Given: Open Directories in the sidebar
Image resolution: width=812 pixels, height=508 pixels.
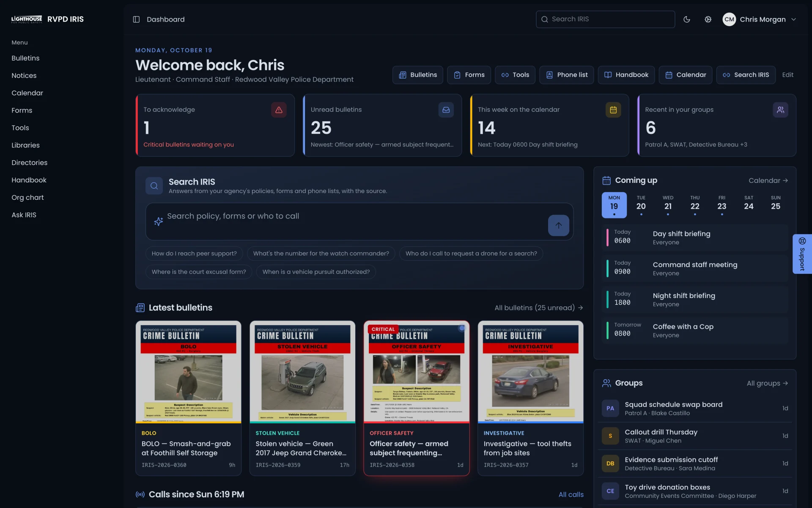Looking at the screenshot, I should pos(29,163).
